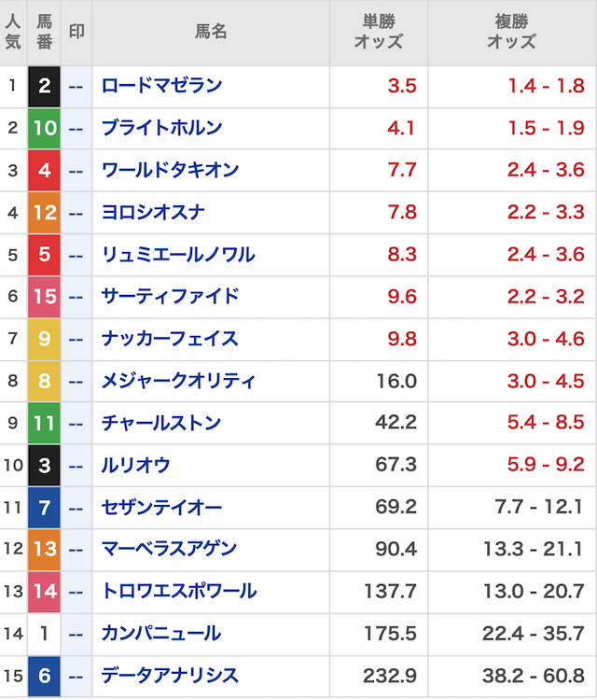Click the green number 10 horse badge

45,129
